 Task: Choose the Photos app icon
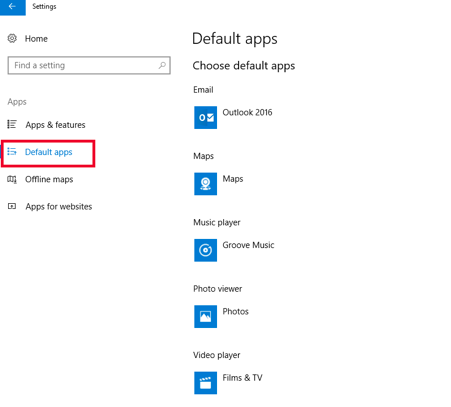pos(205,316)
